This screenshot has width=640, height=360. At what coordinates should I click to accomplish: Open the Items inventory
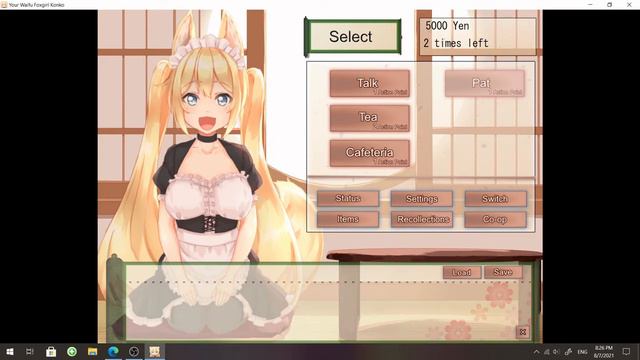(348, 219)
